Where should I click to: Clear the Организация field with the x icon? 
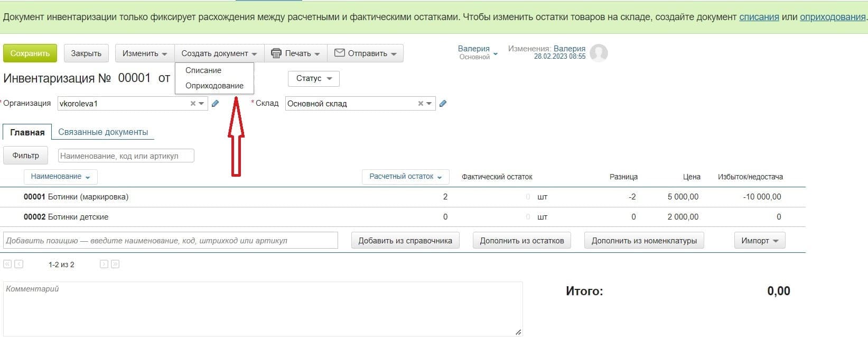click(193, 104)
